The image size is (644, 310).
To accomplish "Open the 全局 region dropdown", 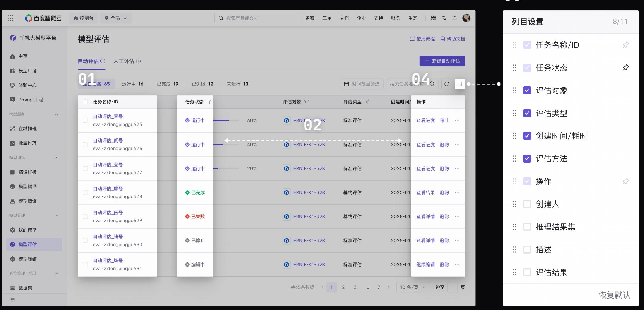I will coord(116,18).
